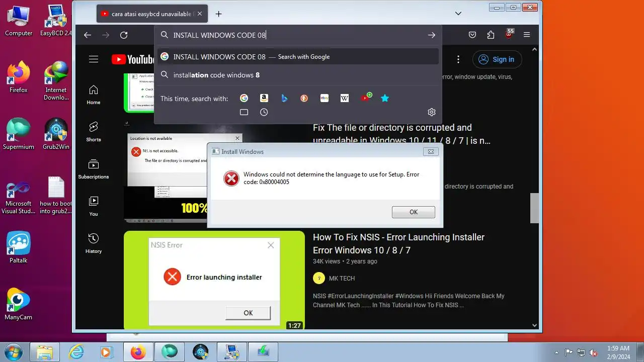The image size is (644, 362).
Task: Choose the 'installation code windows 8' suggestion
Action: point(298,75)
